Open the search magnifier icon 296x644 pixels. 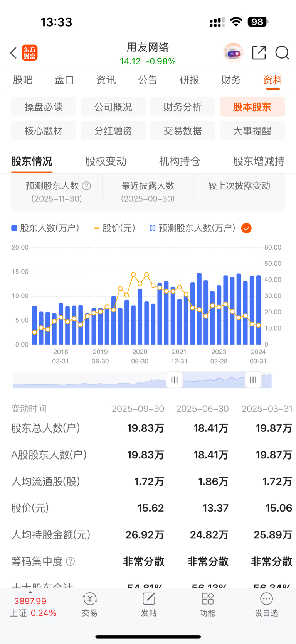[282, 53]
